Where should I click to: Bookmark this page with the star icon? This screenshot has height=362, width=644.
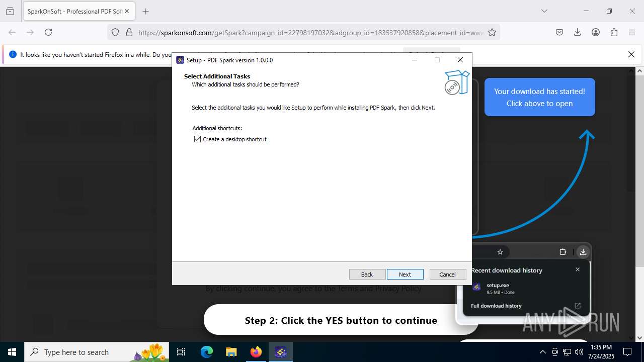coord(492,32)
